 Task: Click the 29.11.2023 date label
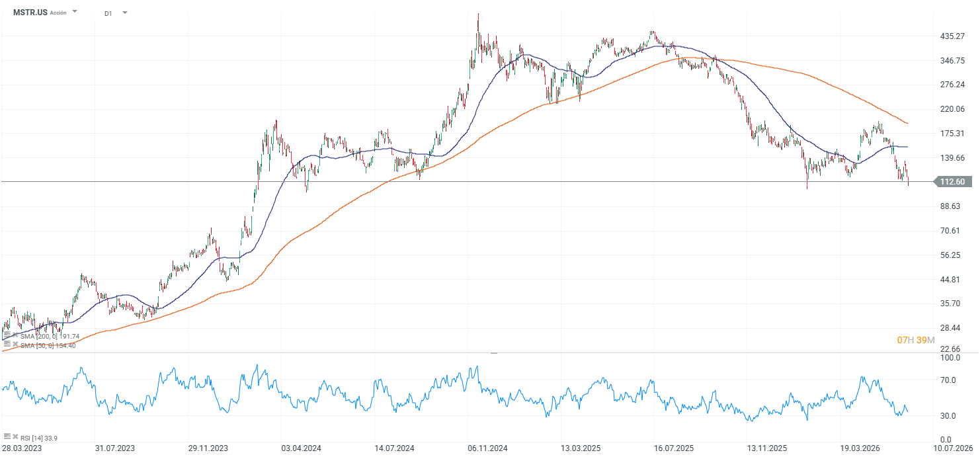(x=208, y=448)
